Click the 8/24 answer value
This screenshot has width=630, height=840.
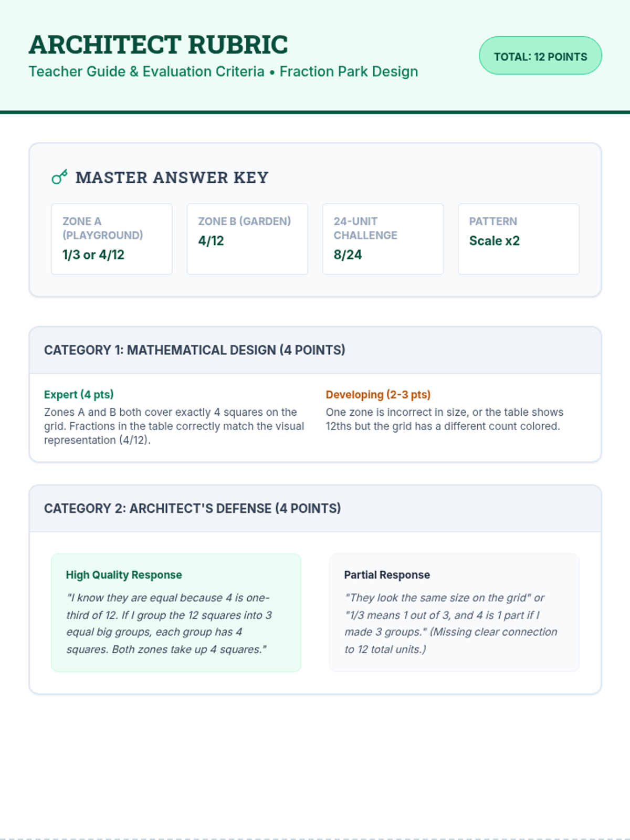348,255
